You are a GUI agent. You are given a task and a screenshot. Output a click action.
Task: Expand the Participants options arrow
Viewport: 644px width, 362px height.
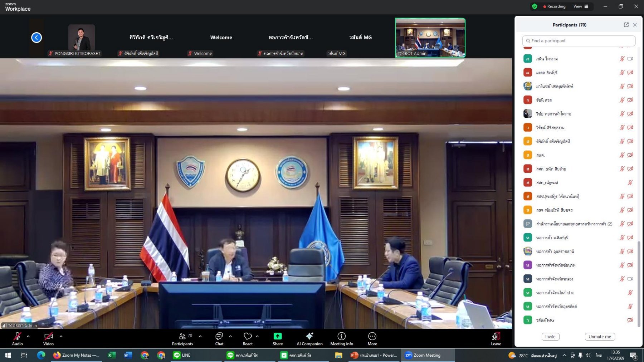[200, 336]
